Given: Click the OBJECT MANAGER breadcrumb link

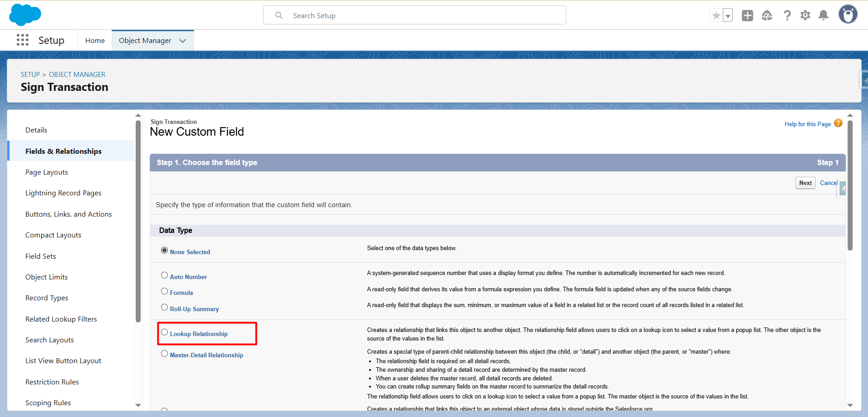Looking at the screenshot, I should (x=77, y=75).
